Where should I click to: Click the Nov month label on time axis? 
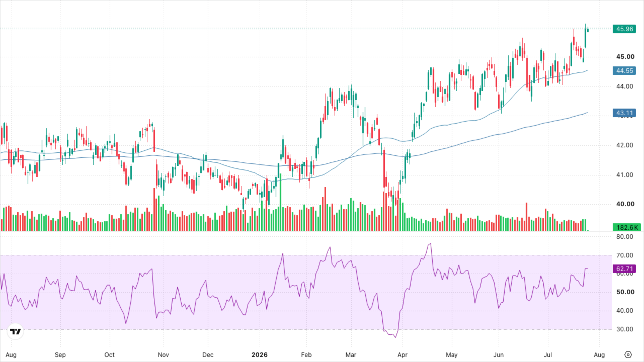(163, 355)
